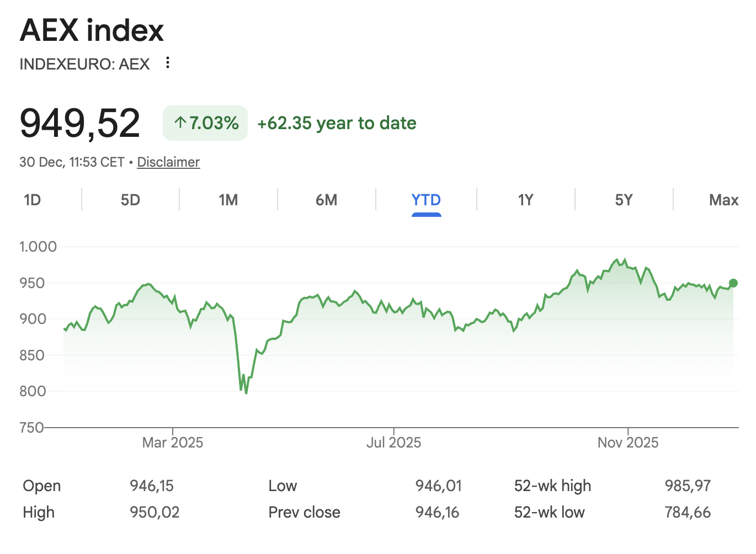Viewport: 756px width, 554px height.
Task: Show the Max time range
Action: pos(723,200)
